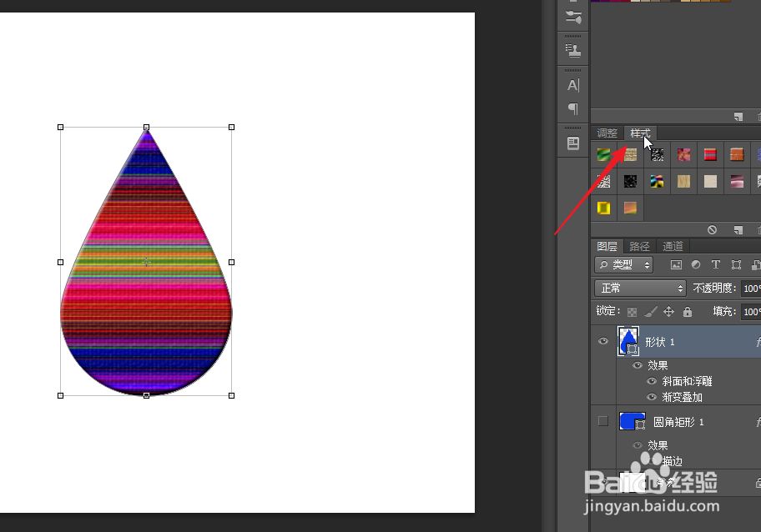Apply the solid black textured style preset
Viewport: 761px width, 532px height.
pyautogui.click(x=631, y=182)
